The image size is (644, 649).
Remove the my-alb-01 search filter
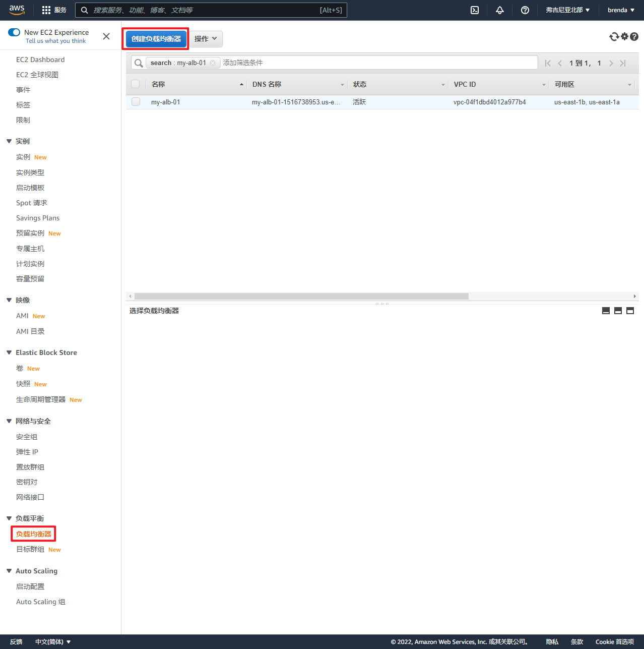pyautogui.click(x=213, y=63)
